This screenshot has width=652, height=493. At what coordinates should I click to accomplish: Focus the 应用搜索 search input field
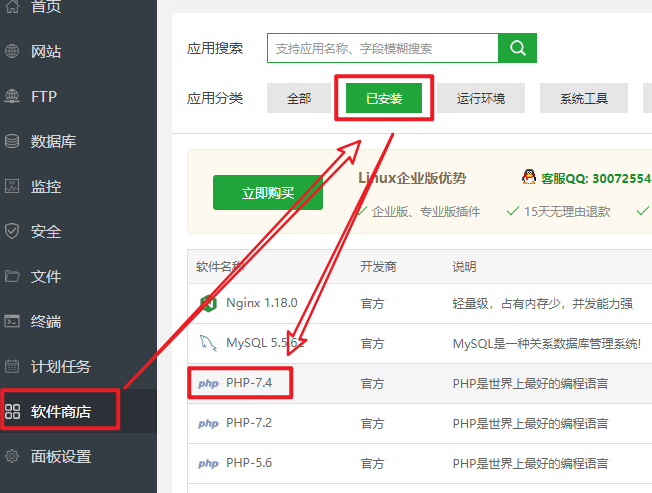[x=383, y=48]
